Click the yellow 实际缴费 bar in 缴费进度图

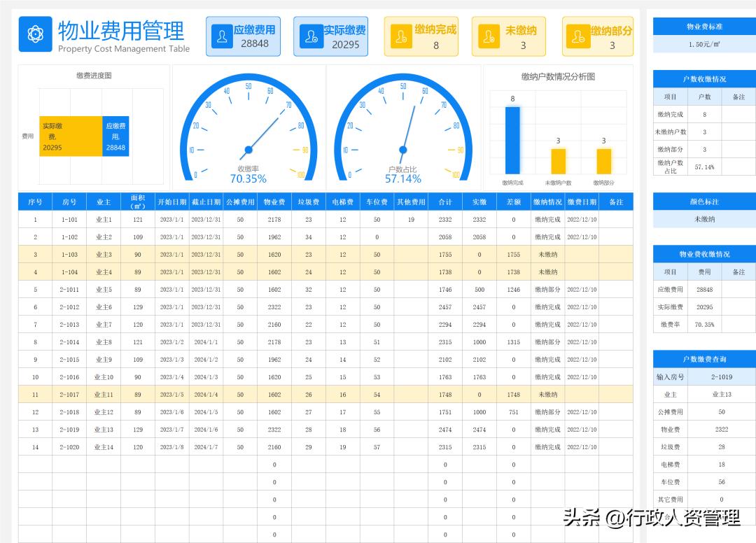(70, 136)
